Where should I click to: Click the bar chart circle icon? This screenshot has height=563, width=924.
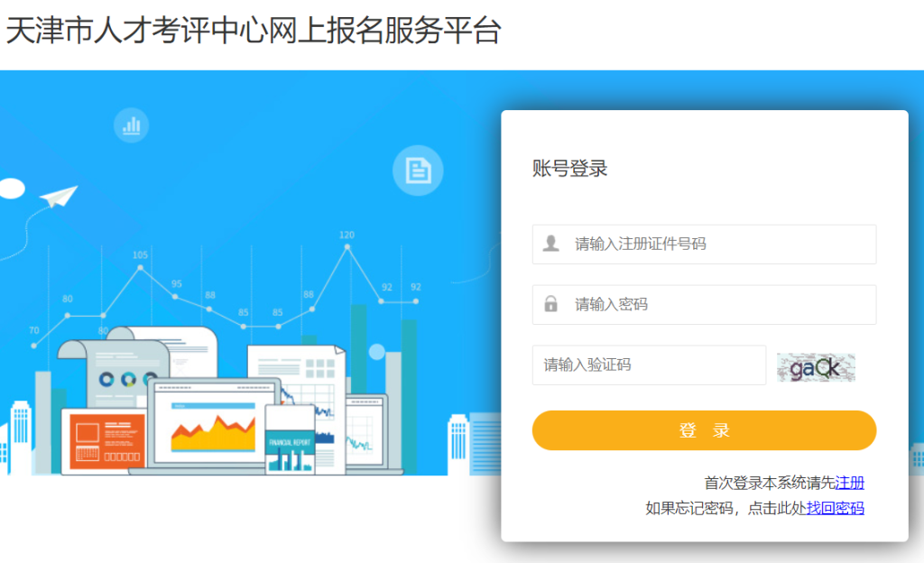131,125
